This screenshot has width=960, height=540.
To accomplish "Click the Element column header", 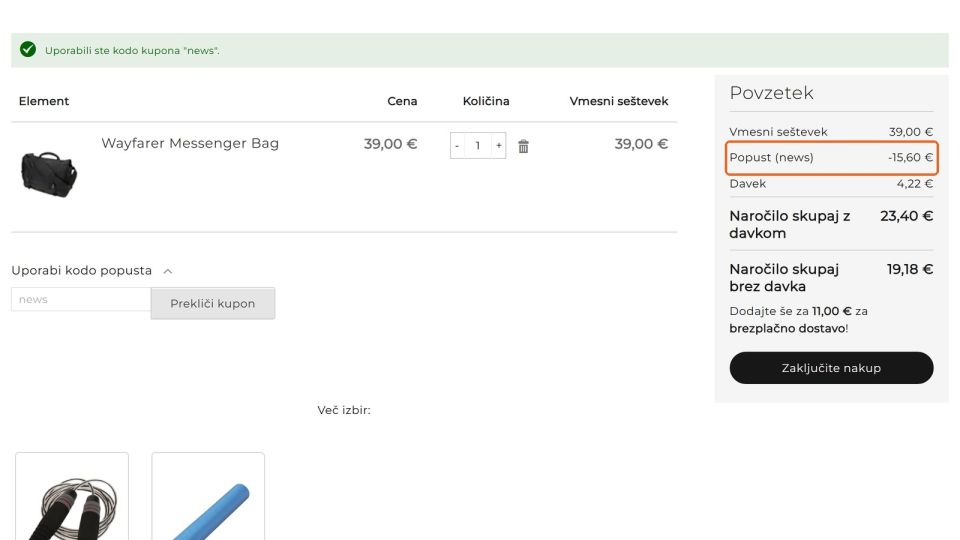I will (x=43, y=101).
